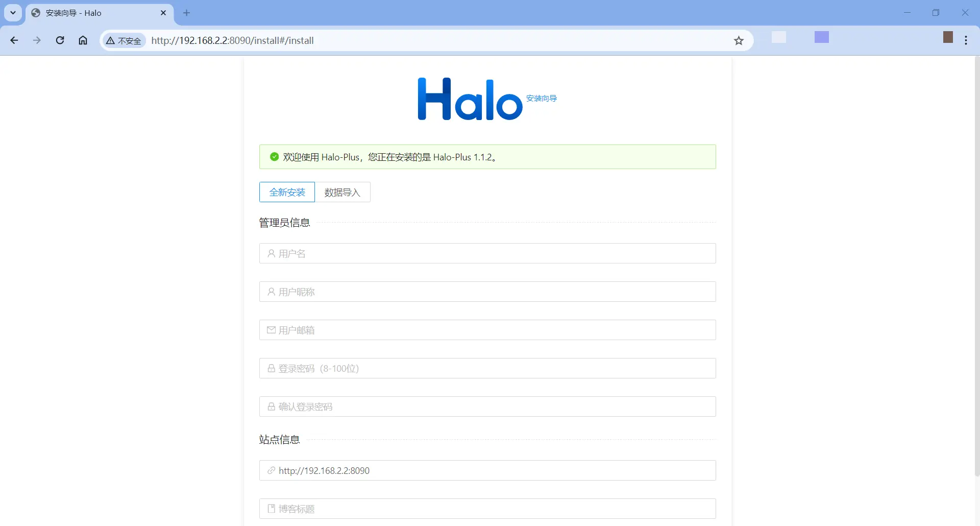Reload the Halo install page
The image size is (980, 526).
pyautogui.click(x=60, y=40)
